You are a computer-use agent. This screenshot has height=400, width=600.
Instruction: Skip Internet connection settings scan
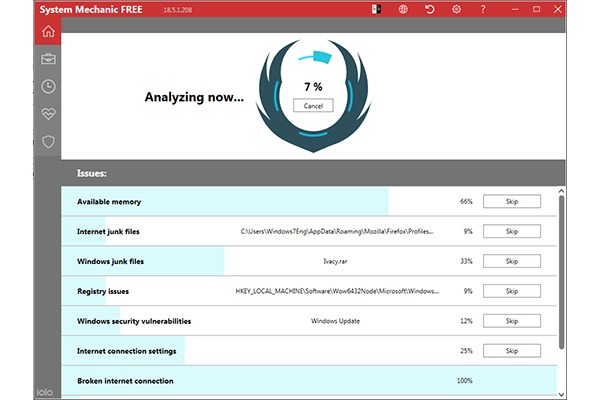[x=512, y=351]
